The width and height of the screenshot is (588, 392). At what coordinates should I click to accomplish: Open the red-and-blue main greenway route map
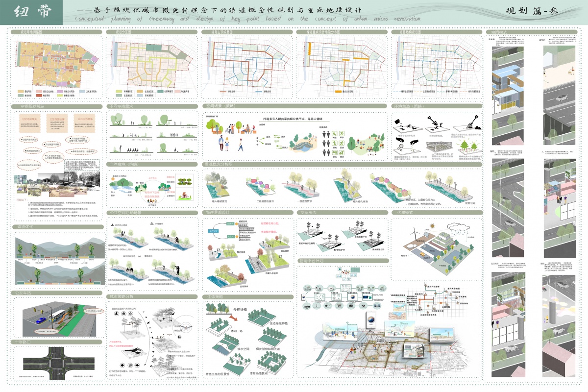coord(246,64)
